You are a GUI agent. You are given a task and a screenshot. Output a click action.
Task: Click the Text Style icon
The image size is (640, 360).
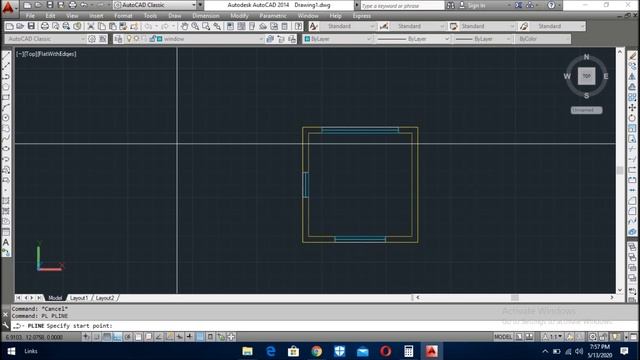coord(313,26)
